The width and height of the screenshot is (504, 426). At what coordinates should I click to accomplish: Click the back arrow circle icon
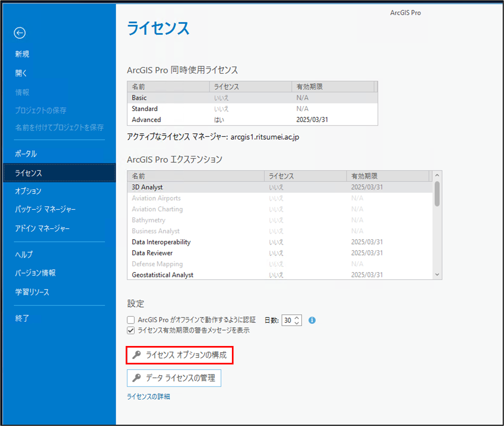pos(20,33)
